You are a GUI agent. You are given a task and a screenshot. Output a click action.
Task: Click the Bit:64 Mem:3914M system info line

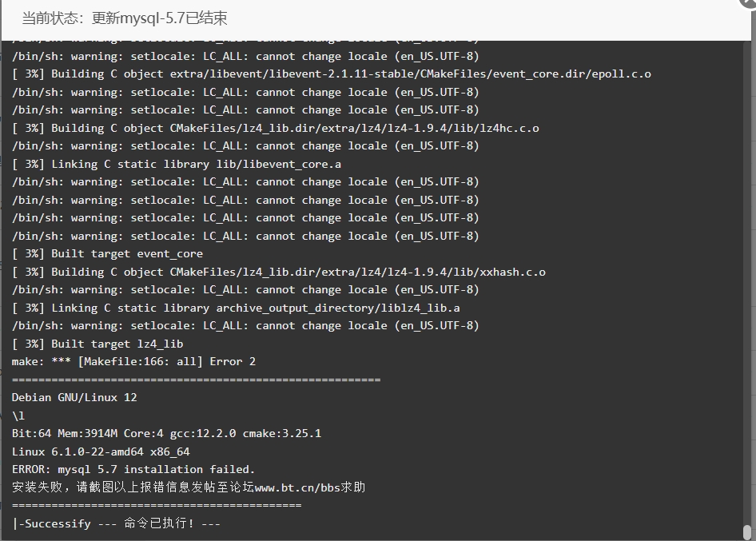pos(166,433)
